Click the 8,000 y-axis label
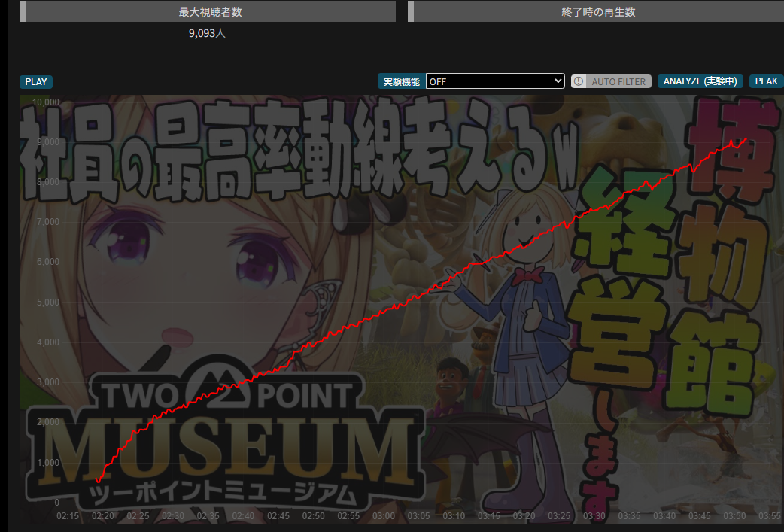 (48, 182)
